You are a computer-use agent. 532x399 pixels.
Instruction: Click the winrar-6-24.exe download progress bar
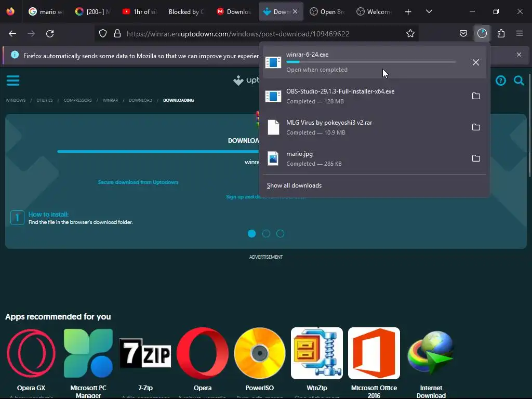pos(371,62)
